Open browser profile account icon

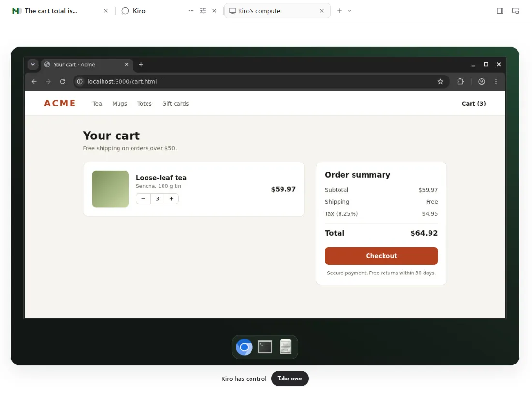(481, 81)
